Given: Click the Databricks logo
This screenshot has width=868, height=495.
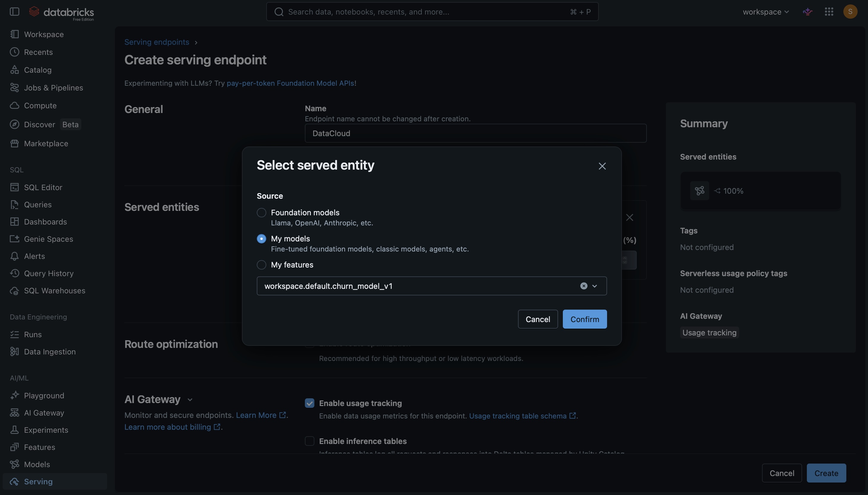Looking at the screenshot, I should pos(61,13).
